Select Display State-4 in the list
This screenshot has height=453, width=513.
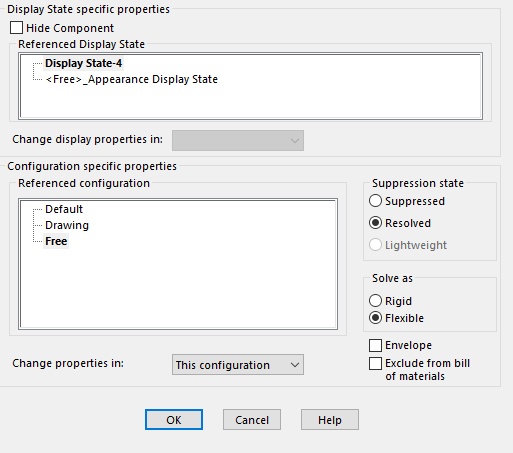tap(83, 63)
